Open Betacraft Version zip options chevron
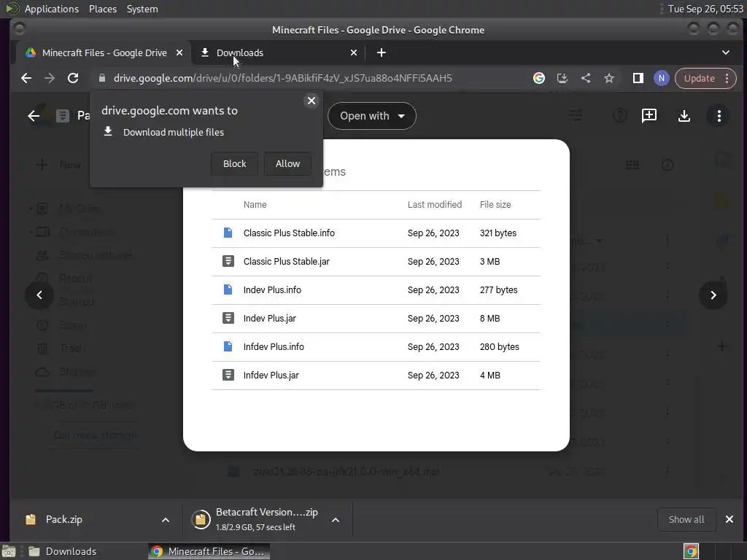This screenshot has height=560, width=747. pos(336,520)
